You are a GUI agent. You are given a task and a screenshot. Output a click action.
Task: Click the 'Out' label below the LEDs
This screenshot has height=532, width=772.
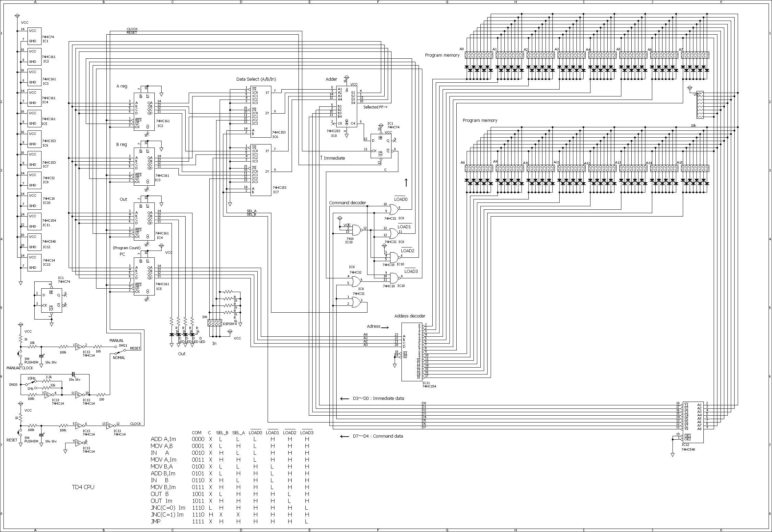pyautogui.click(x=182, y=354)
